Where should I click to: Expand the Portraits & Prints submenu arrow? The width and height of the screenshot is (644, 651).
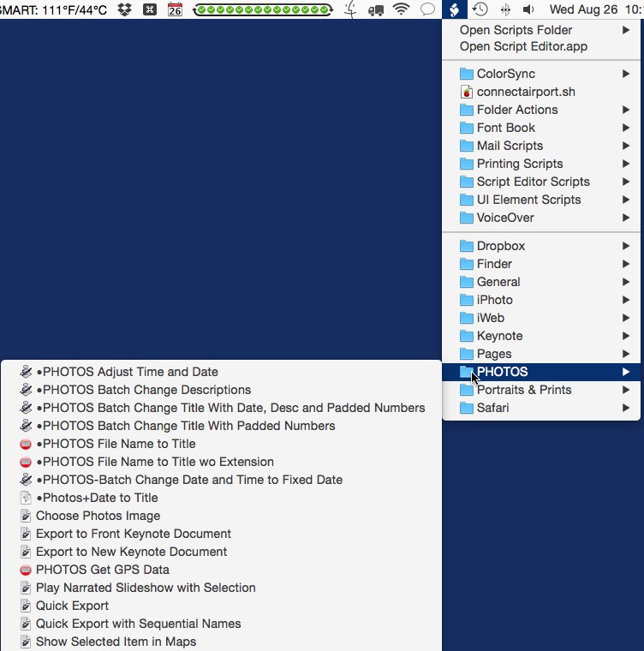626,390
